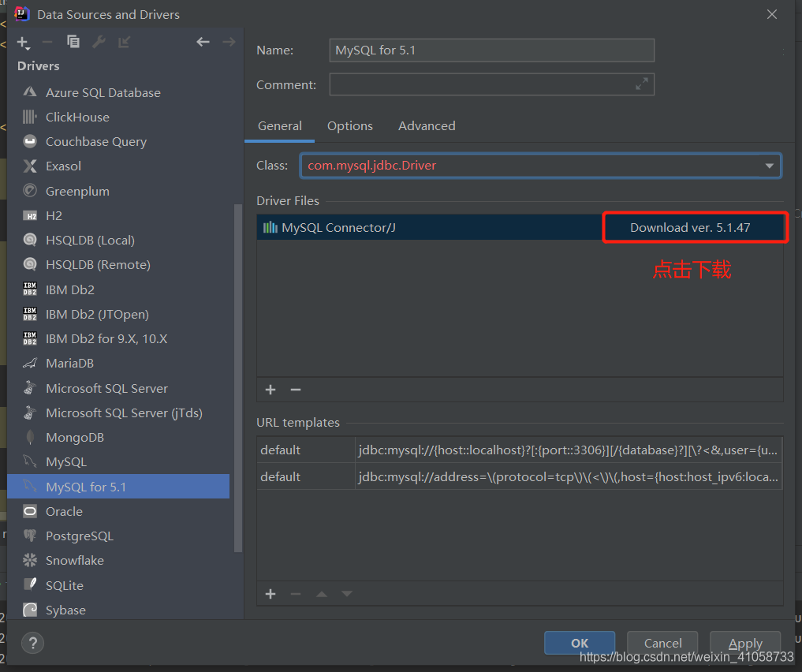Select the SQLite feather icon

pos(30,584)
